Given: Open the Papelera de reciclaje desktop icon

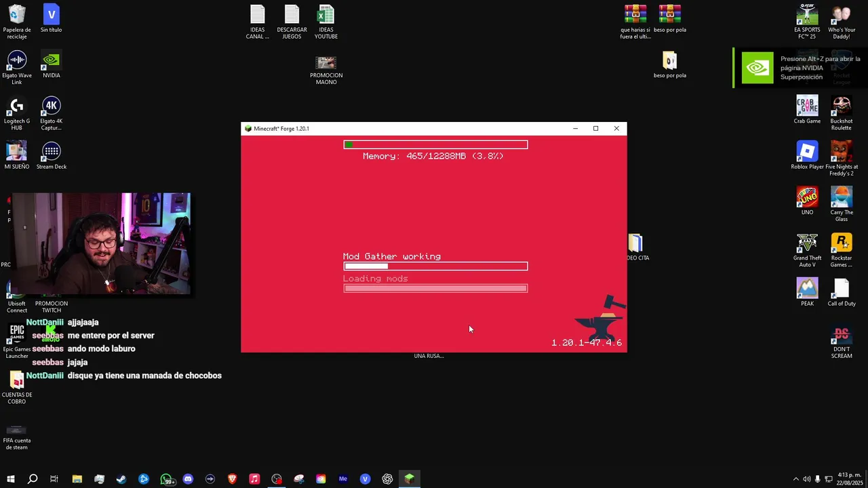Looking at the screenshot, I should click(x=17, y=22).
